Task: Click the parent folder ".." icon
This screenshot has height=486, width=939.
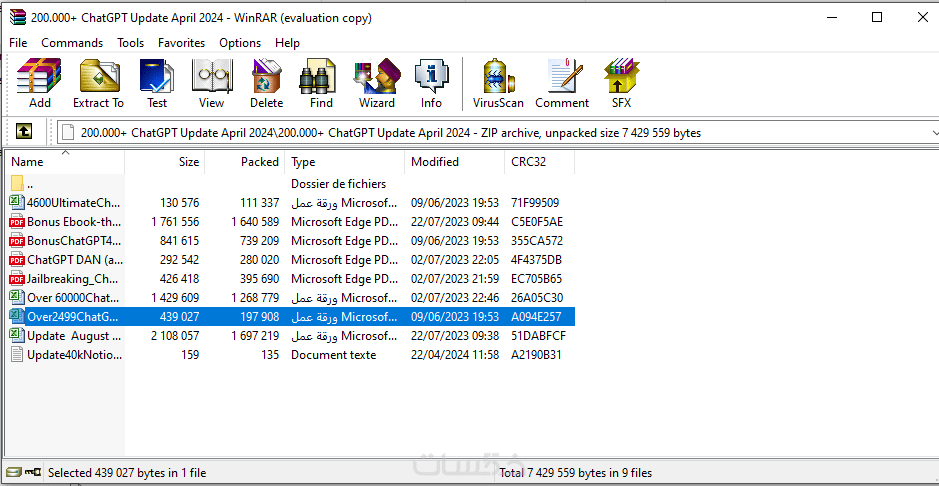Action: click(17, 183)
